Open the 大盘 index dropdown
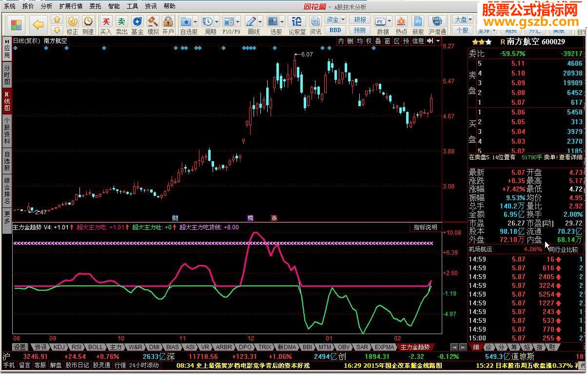588x375 pixels. click(x=463, y=20)
